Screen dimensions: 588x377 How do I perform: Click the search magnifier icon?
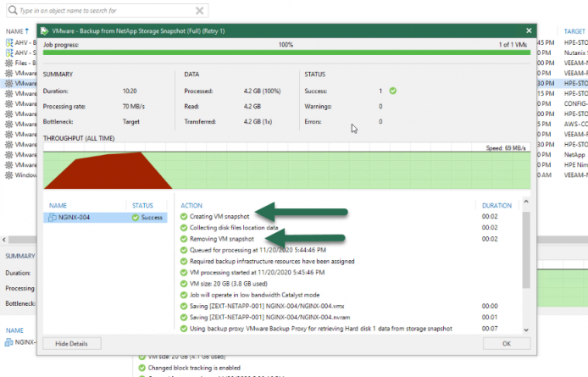point(13,10)
